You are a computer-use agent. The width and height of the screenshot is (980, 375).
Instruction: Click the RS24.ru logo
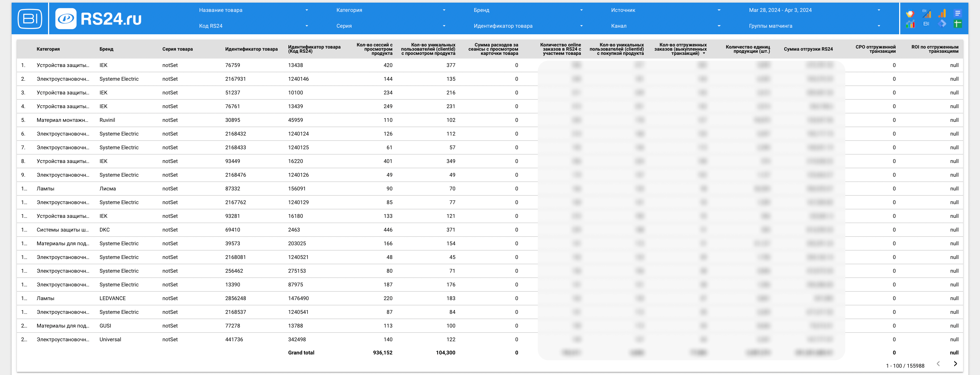pyautogui.click(x=99, y=19)
